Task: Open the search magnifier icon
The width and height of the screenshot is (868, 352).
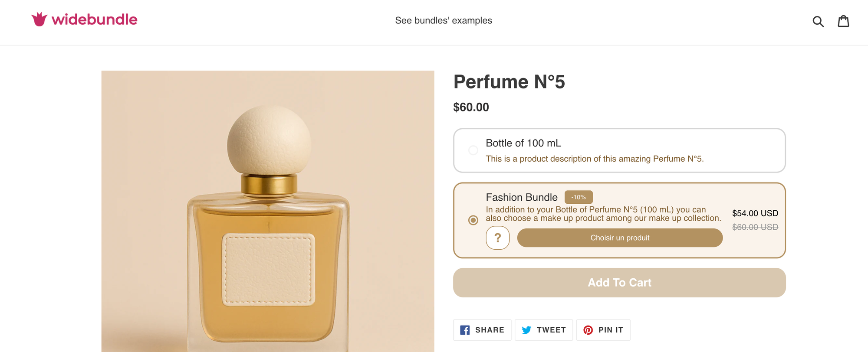Action: (x=818, y=21)
